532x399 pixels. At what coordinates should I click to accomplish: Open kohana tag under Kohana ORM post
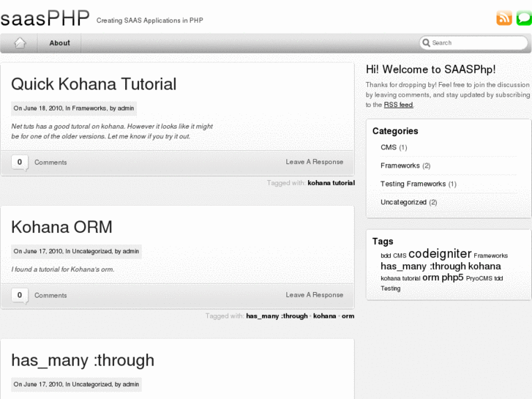tap(324, 316)
